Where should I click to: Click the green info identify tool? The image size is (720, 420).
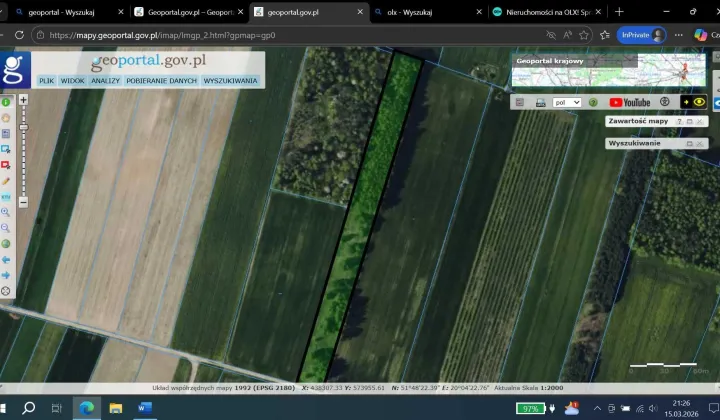pyautogui.click(x=6, y=102)
